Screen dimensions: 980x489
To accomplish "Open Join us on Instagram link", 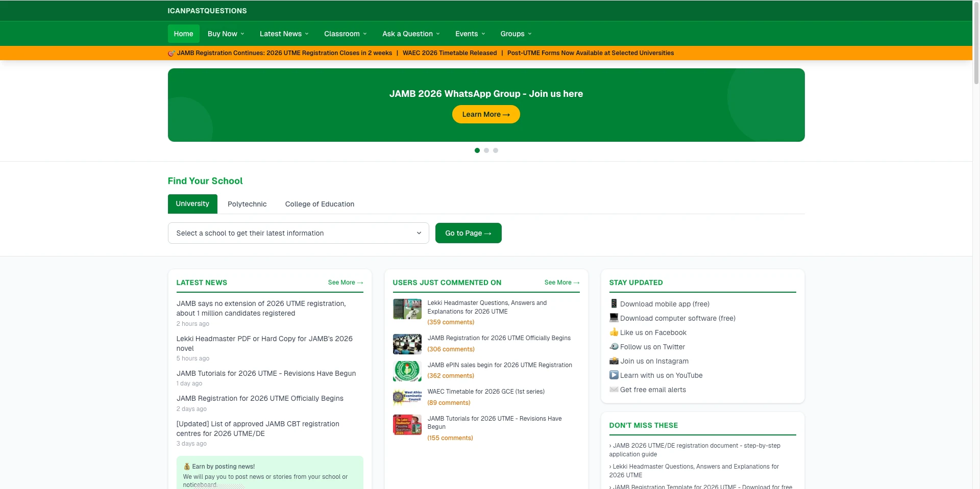I will 654,361.
